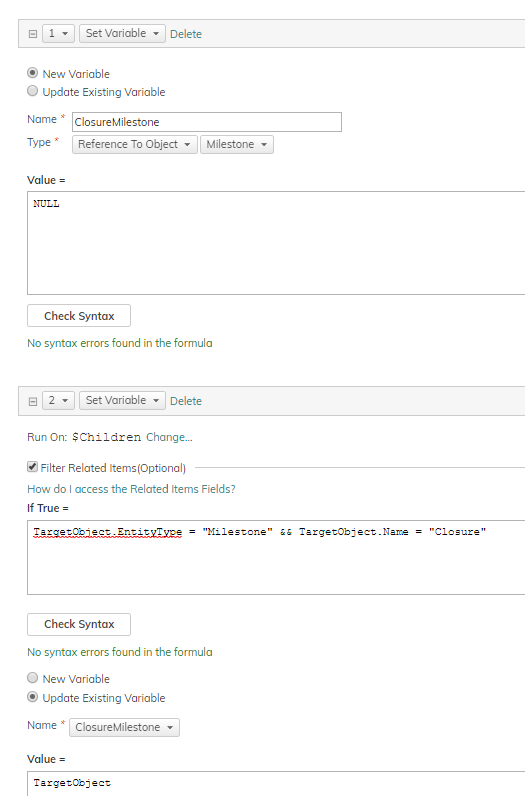Delete step 2
This screenshot has height=796, width=525.
tap(186, 401)
